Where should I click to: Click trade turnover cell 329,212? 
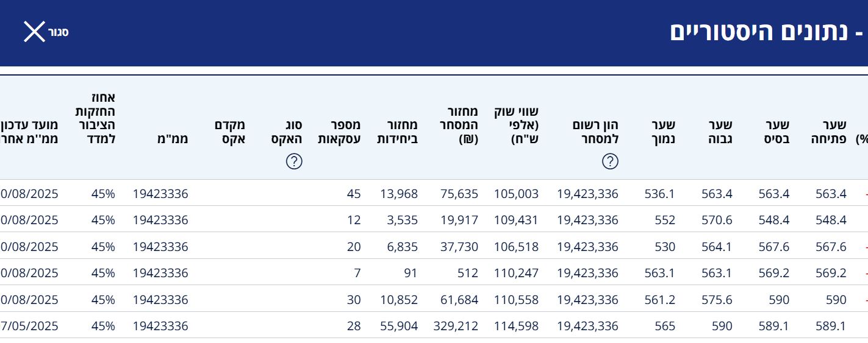[455, 326]
